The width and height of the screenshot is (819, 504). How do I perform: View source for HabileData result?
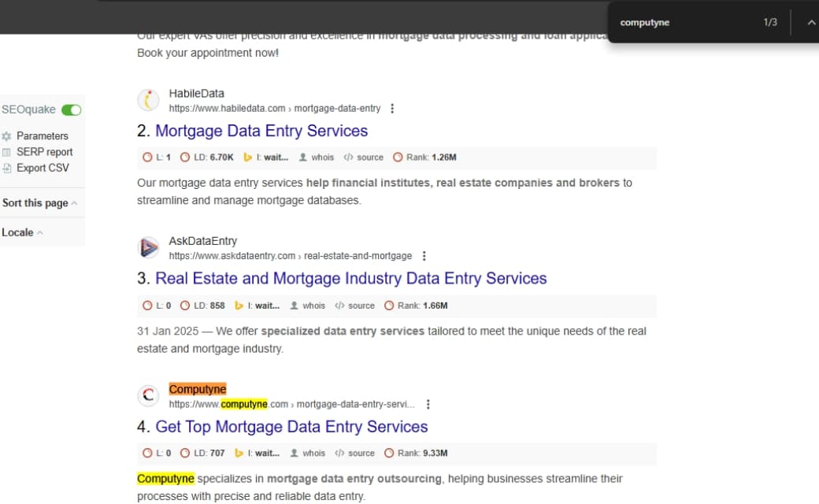(364, 157)
